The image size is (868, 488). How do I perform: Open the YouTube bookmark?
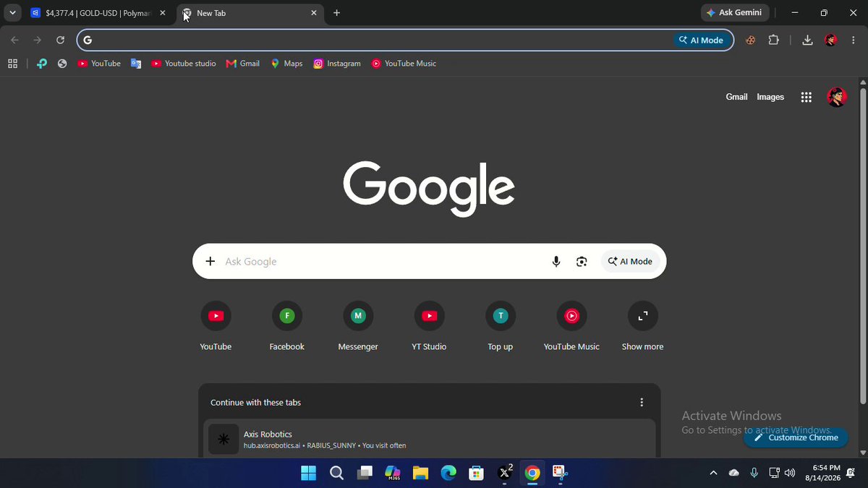[x=99, y=64]
